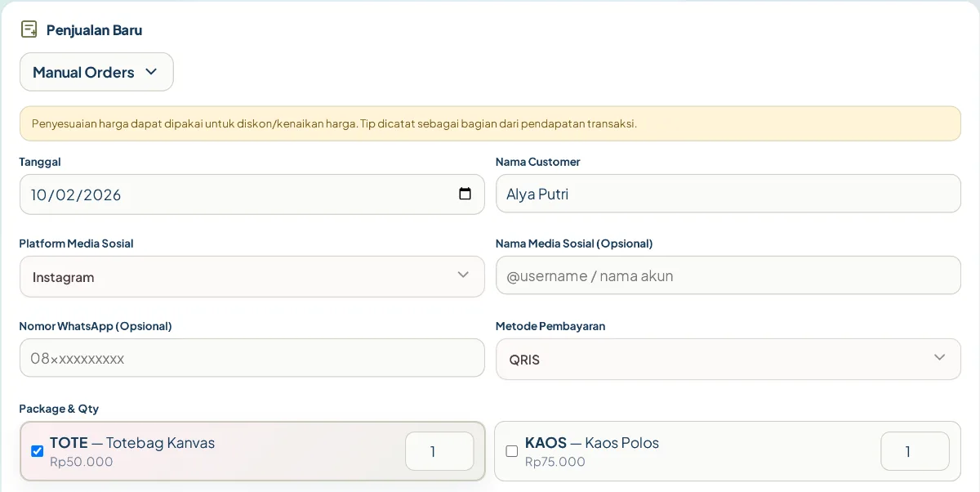The image size is (980, 492).
Task: Open the Metode Pembayaran QRIS dropdown
Action: click(728, 359)
